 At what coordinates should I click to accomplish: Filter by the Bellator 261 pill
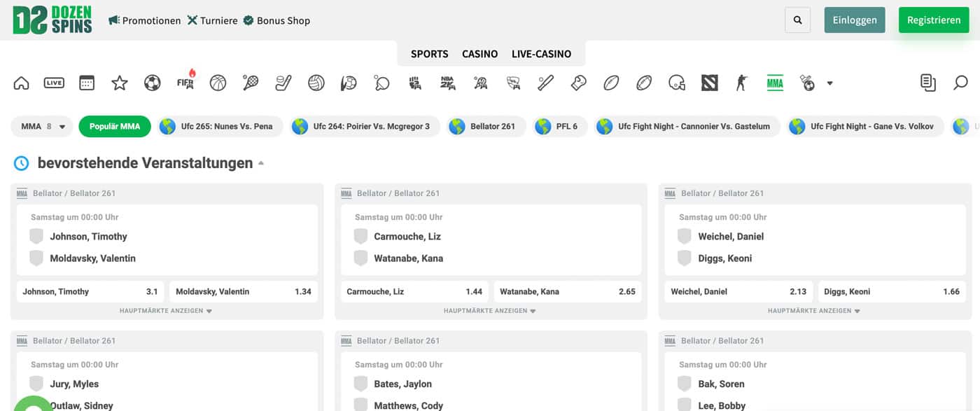tap(486, 127)
